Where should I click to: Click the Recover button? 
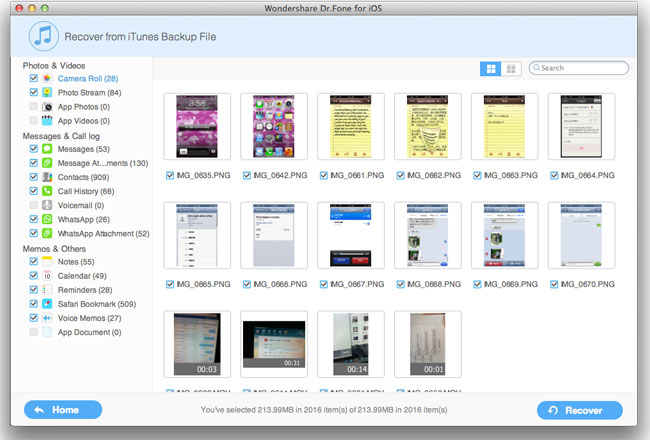pyautogui.click(x=580, y=409)
